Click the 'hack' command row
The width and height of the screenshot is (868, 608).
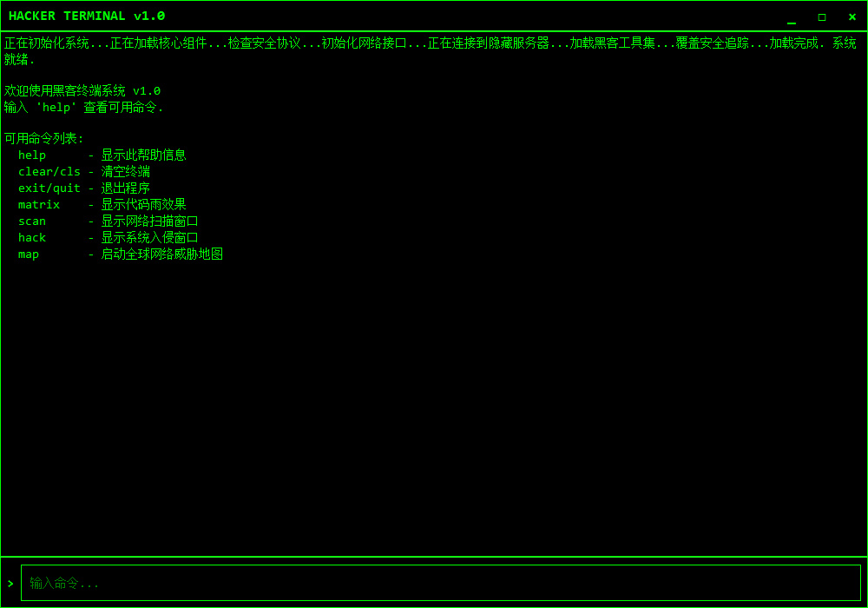click(x=108, y=238)
